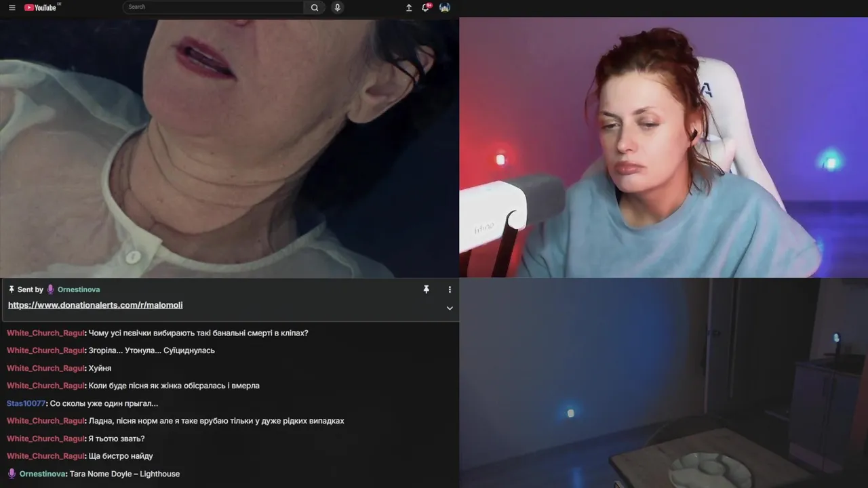
Task: Select message 'Со сколы уже один прыгал...'
Action: pyautogui.click(x=104, y=403)
